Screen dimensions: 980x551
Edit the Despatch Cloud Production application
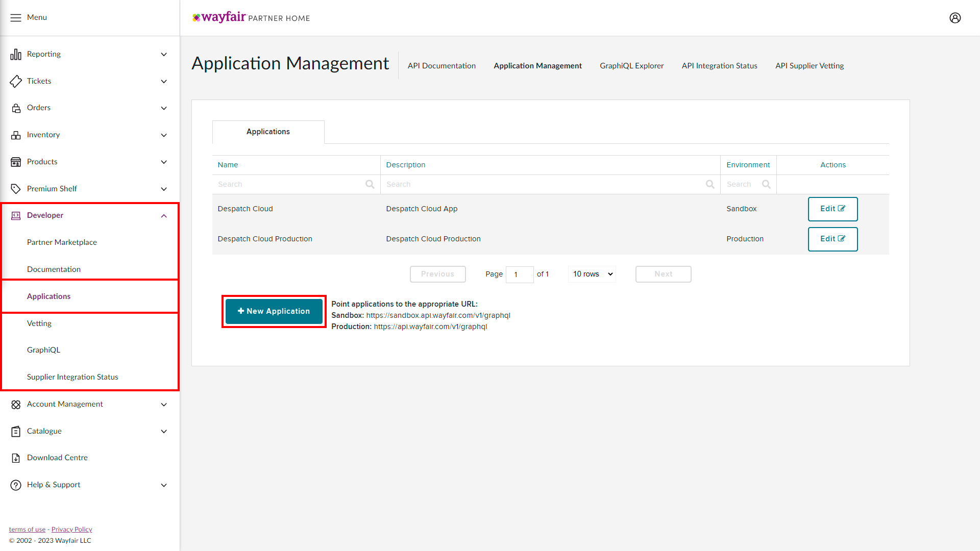[832, 239]
